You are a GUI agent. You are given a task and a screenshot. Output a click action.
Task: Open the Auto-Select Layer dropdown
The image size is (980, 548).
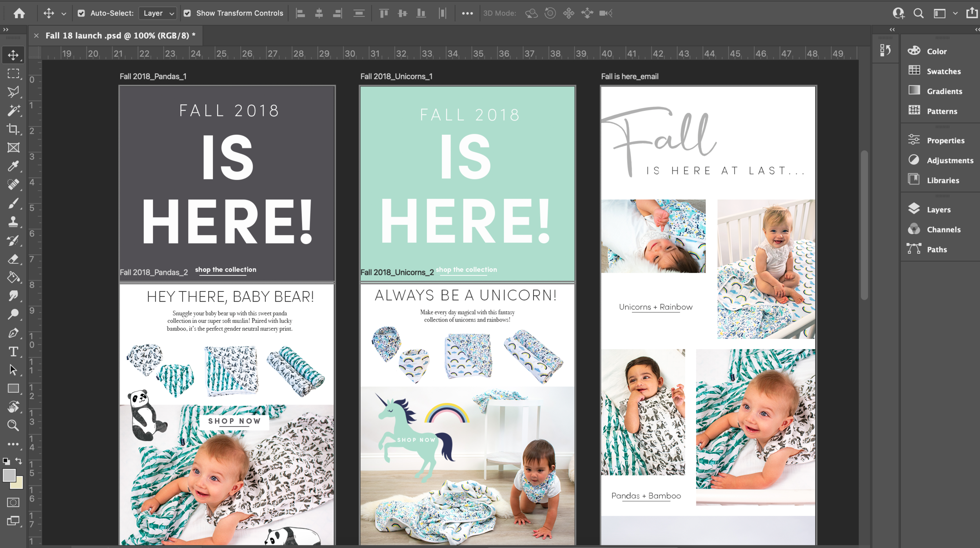click(158, 13)
